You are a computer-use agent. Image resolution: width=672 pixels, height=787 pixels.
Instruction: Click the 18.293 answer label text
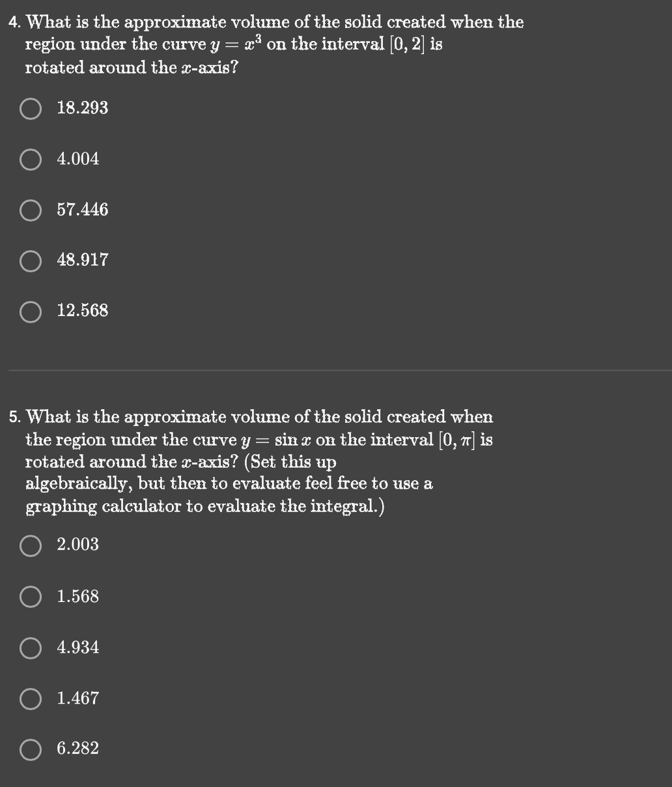(83, 107)
